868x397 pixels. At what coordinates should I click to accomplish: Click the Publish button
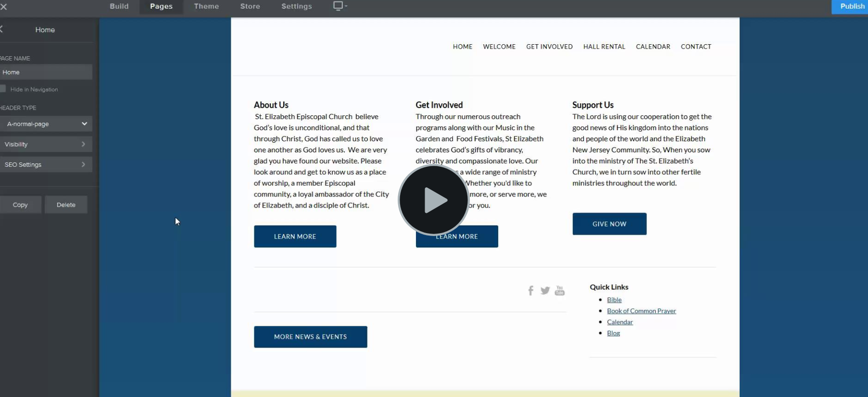[850, 7]
